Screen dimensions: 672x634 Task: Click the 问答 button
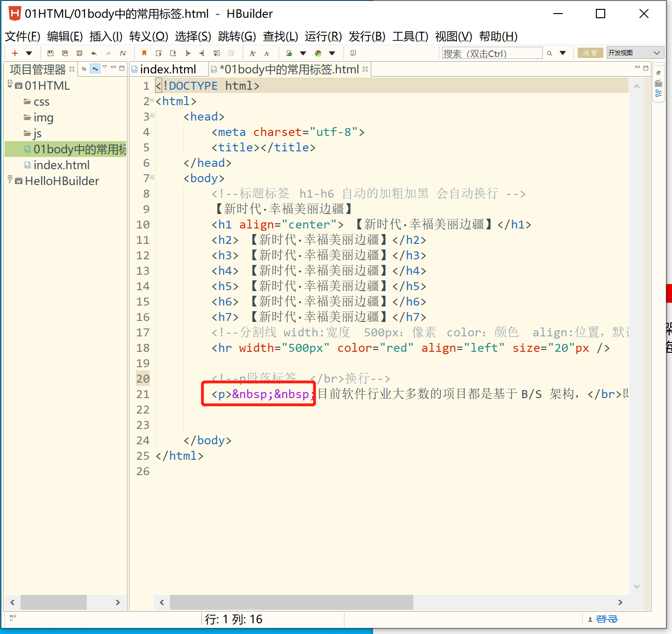coord(590,53)
